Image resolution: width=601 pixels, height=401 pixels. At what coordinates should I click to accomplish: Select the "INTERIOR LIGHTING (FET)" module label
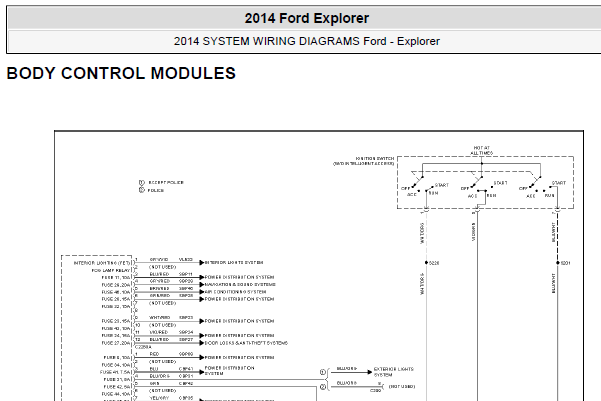(x=102, y=263)
